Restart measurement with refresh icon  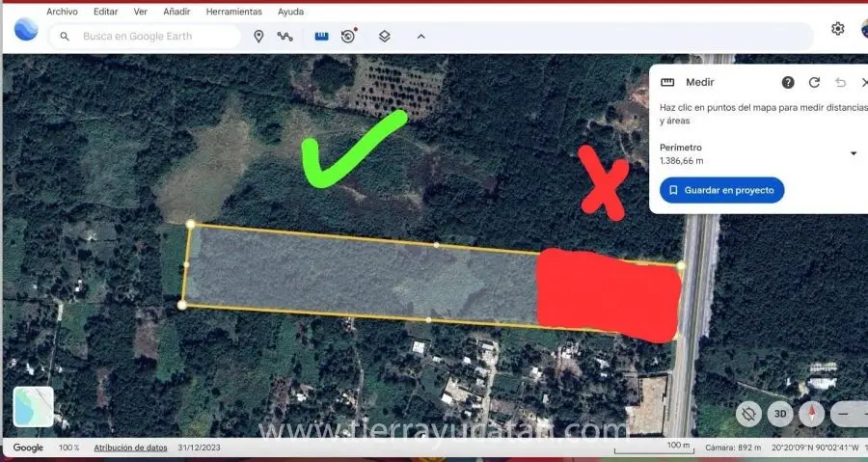coord(814,82)
